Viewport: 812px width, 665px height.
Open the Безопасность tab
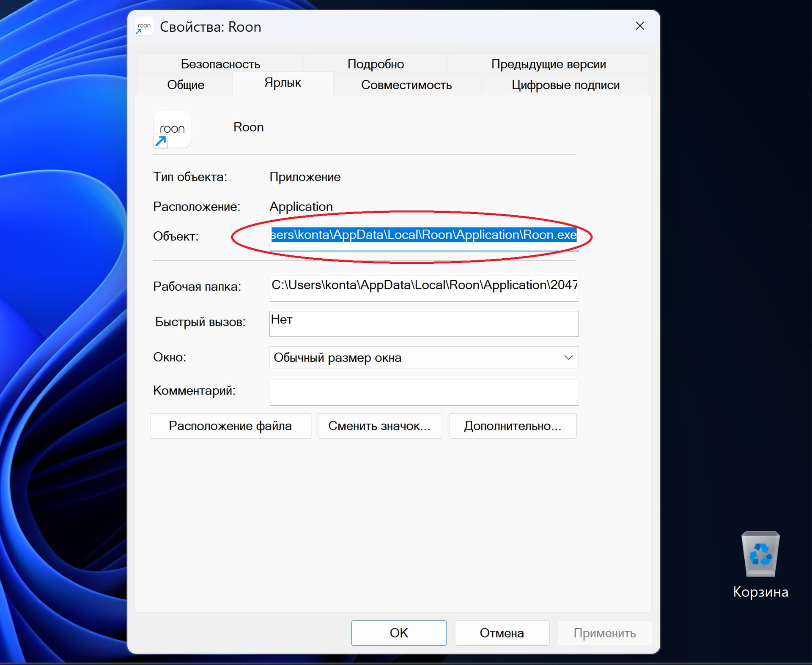point(220,64)
